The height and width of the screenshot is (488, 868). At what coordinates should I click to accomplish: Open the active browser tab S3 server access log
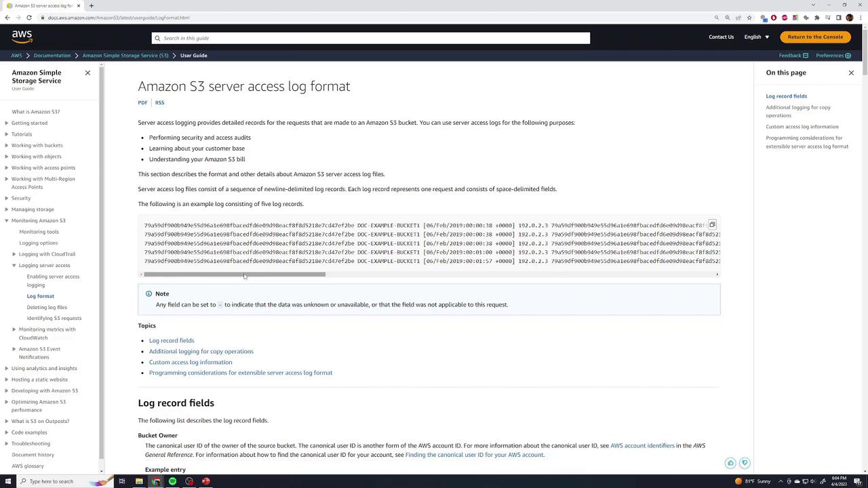(42, 5)
